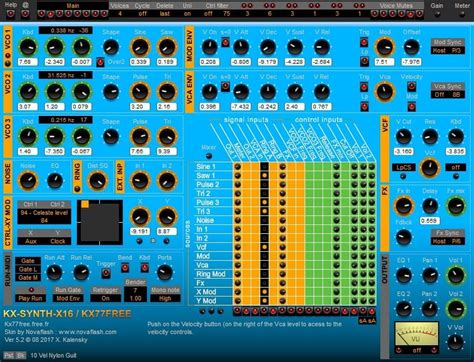Click the Cycle off setting
The image size is (474, 362).
142,14
